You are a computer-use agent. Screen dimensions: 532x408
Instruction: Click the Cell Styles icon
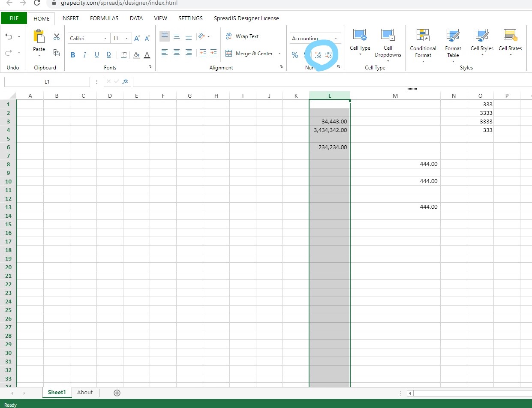[482, 35]
